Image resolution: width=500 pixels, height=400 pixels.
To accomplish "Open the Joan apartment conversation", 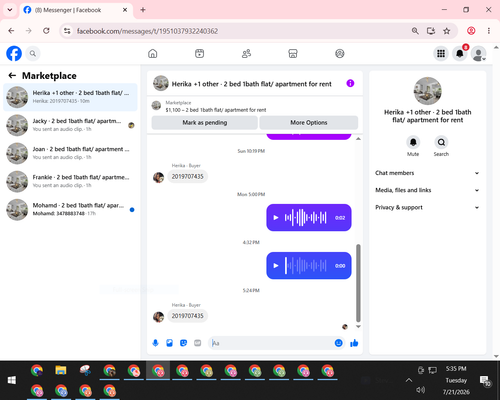I will (70, 153).
